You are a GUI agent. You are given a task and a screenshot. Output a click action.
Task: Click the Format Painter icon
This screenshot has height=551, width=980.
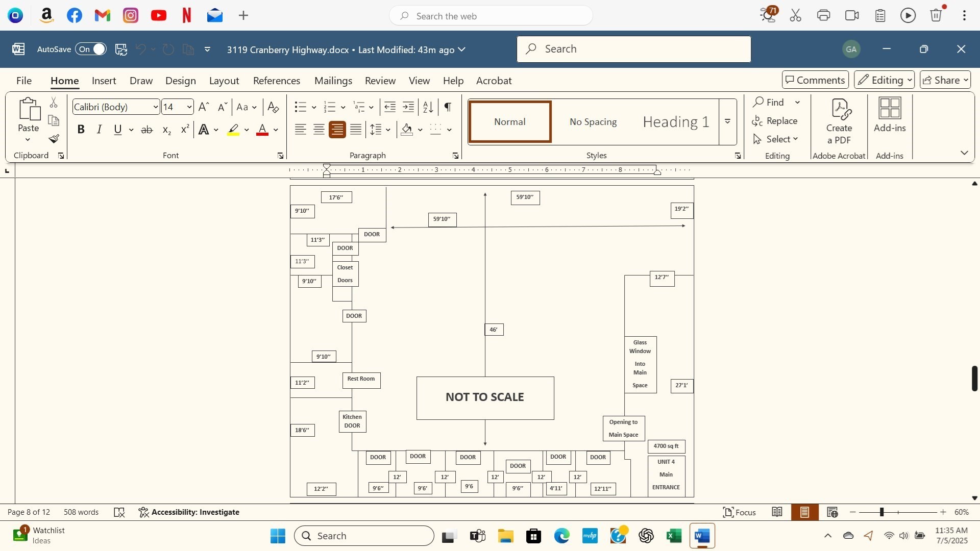(x=54, y=139)
